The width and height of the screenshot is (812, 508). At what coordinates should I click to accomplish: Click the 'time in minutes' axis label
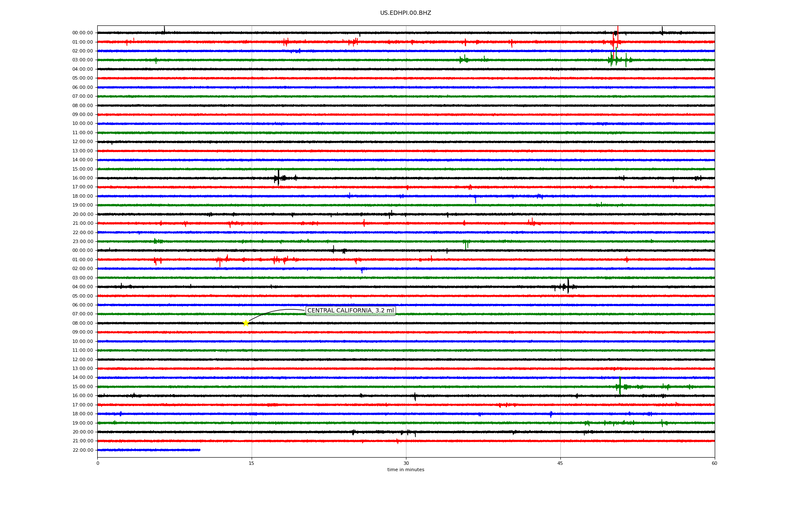click(405, 469)
